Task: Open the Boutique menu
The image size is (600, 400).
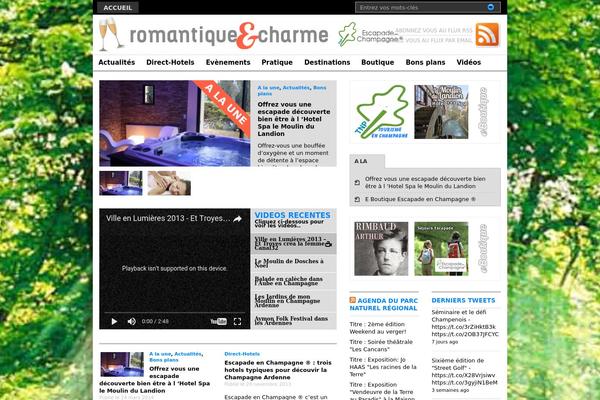Action: pos(378,62)
